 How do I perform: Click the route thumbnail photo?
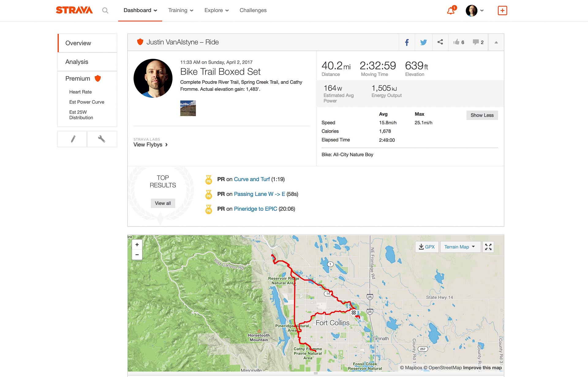pos(188,108)
